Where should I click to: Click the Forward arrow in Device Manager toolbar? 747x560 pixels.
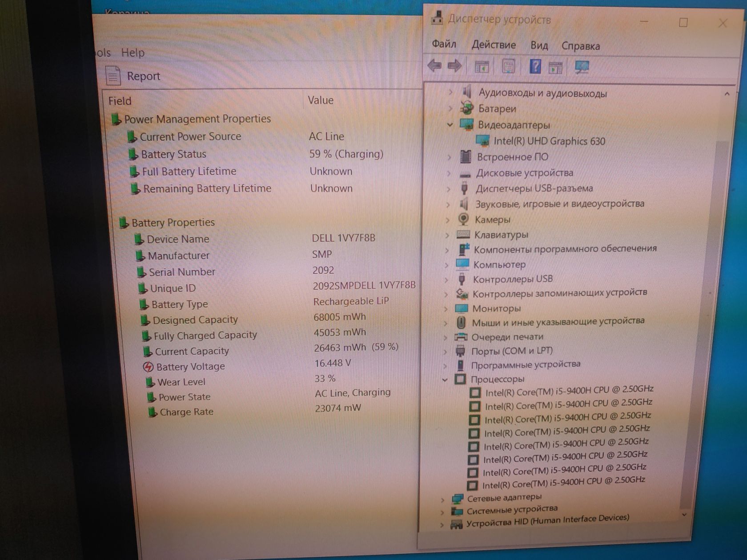pos(454,66)
